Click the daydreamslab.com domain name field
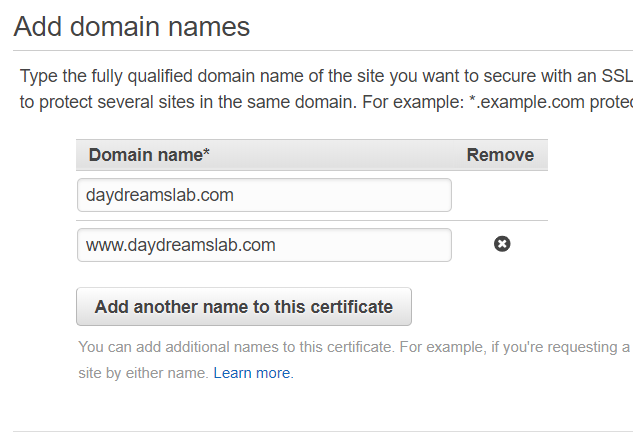 click(264, 195)
